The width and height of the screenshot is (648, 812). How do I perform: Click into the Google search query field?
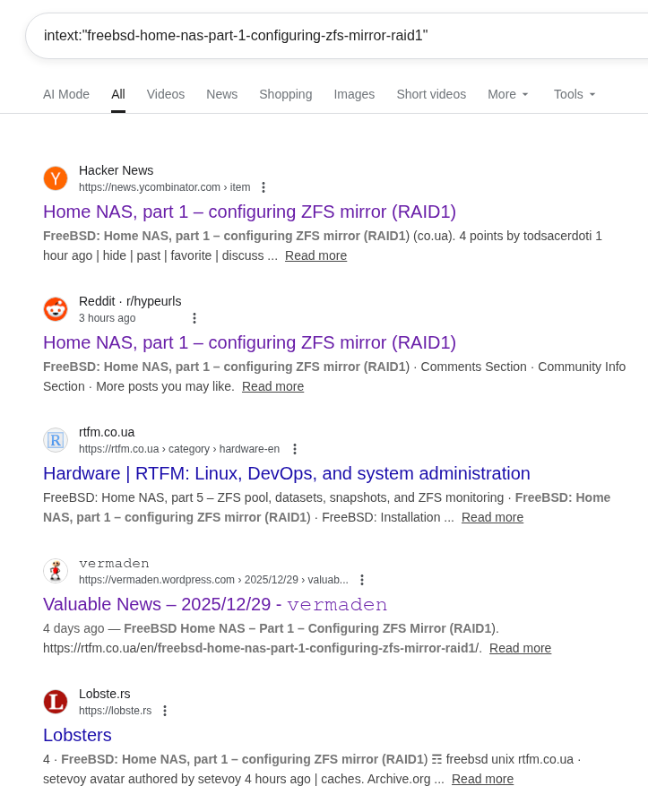[x=341, y=36]
